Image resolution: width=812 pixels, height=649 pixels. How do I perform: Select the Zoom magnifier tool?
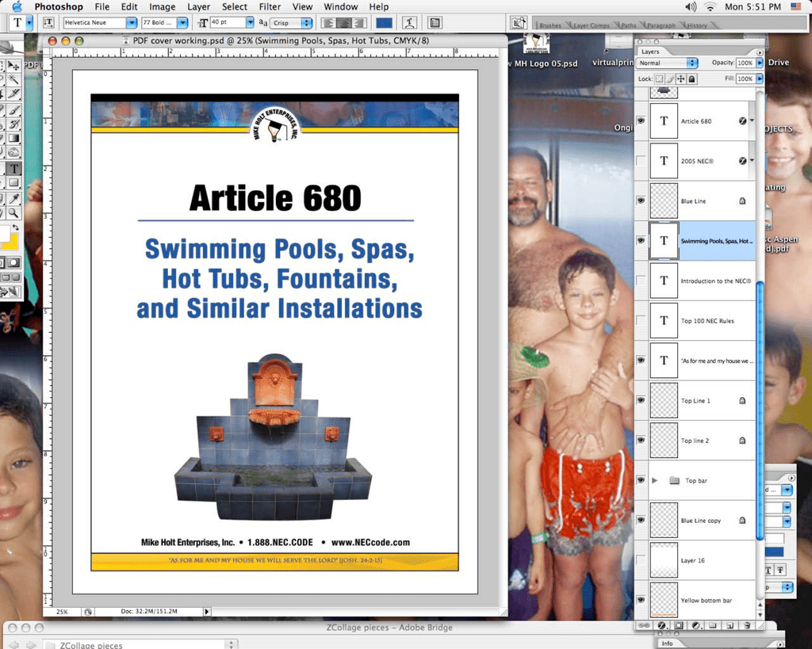[13, 212]
